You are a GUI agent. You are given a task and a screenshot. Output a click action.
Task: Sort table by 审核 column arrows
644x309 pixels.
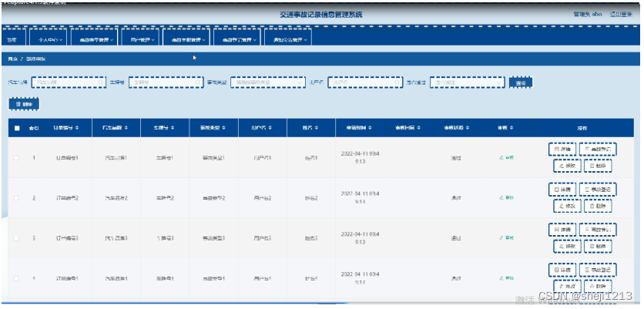[512, 128]
